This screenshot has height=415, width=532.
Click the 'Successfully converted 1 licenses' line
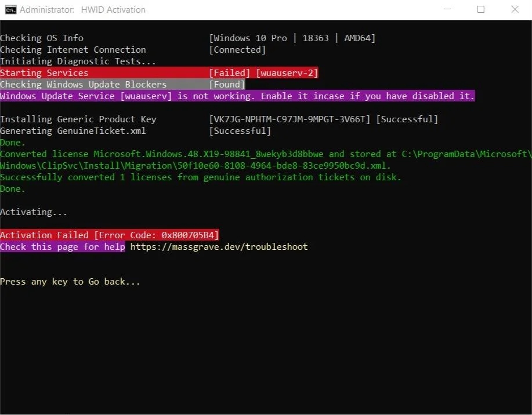click(x=201, y=177)
